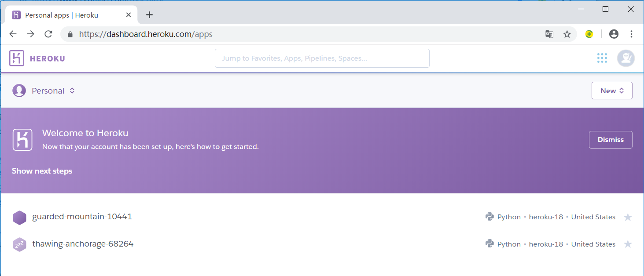Click the translate page icon
644x276 pixels.
(549, 34)
